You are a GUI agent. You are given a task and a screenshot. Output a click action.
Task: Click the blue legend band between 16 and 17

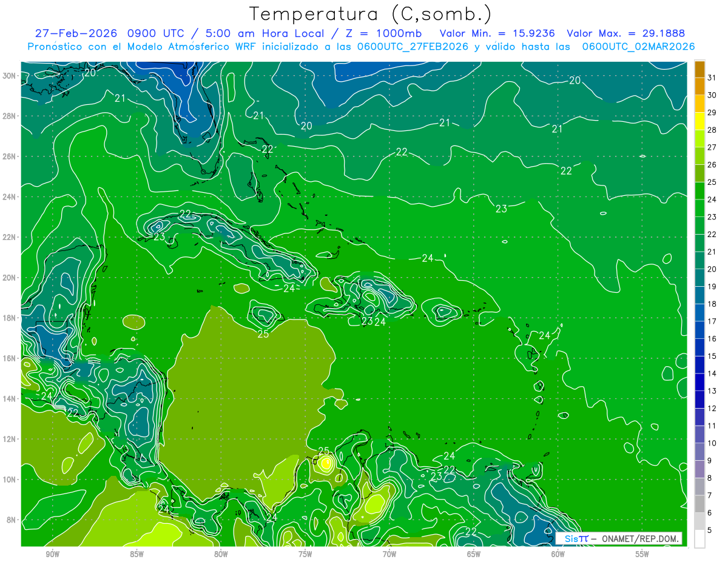[x=699, y=330]
